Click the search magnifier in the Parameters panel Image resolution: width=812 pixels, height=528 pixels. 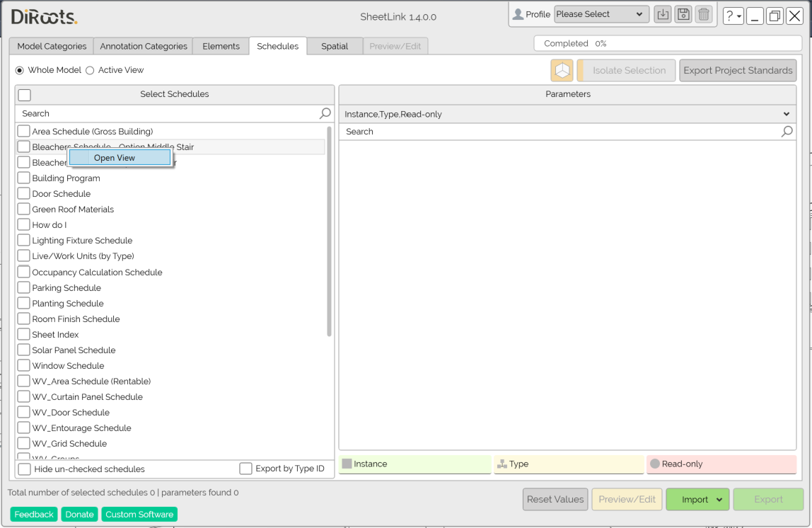click(787, 131)
